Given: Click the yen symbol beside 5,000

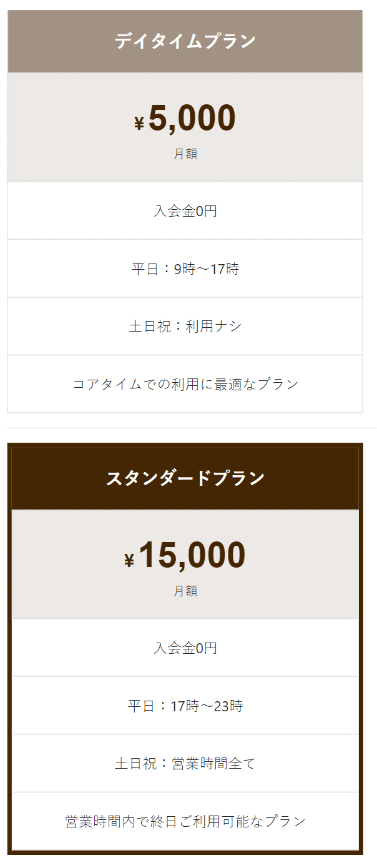Looking at the screenshot, I should pyautogui.click(x=139, y=124).
